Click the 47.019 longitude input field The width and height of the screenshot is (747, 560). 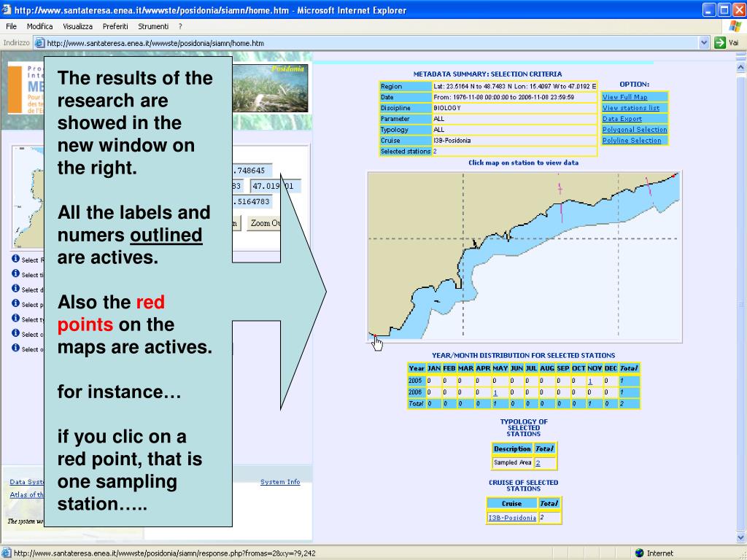(275, 186)
